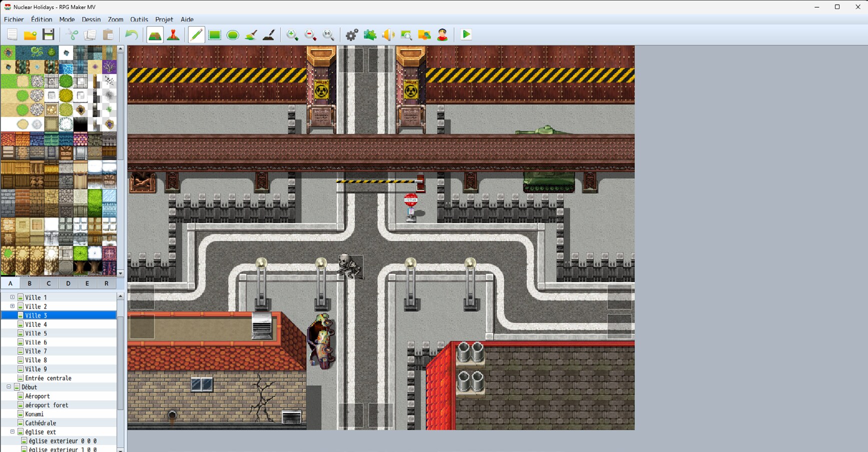
Task: Click the tileset palette scroll-up arrow
Action: coord(121,49)
